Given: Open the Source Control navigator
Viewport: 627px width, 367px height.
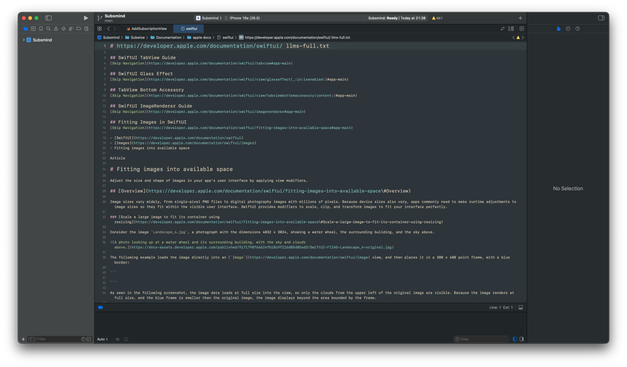Looking at the screenshot, I should coord(33,29).
